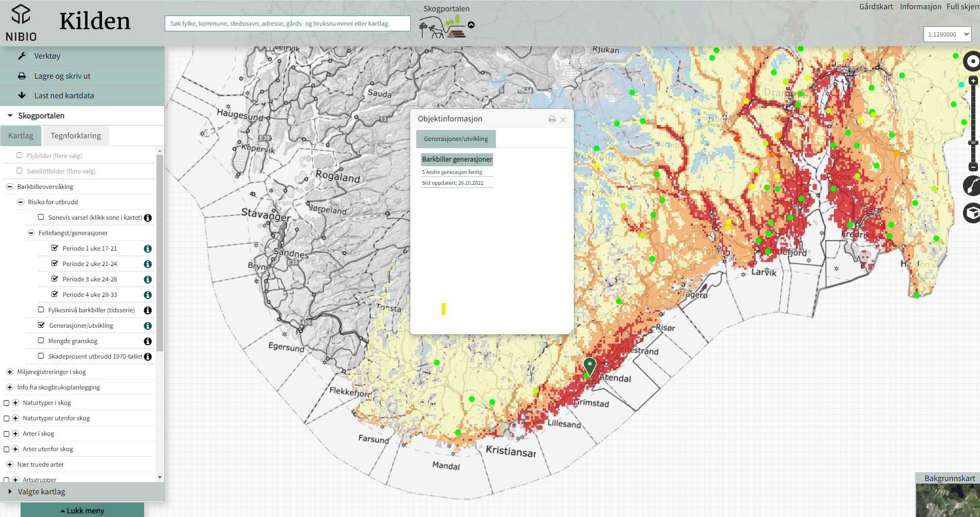Toggle the Flybilder layer checkbox
This screenshot has width=980, height=517.
pos(20,155)
